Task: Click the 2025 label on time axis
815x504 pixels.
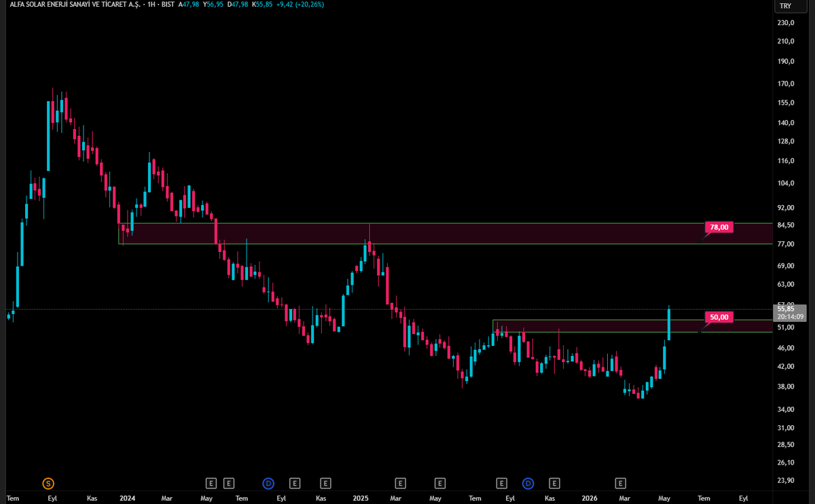Action: (361, 498)
